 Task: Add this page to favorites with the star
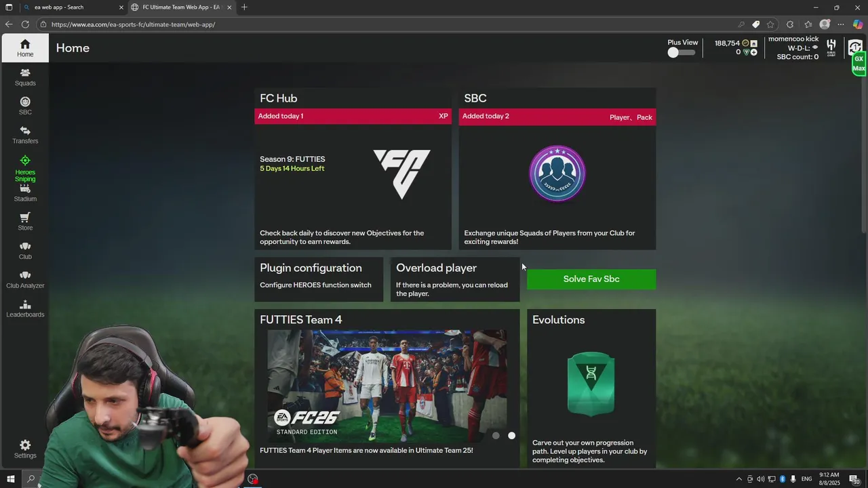point(770,24)
